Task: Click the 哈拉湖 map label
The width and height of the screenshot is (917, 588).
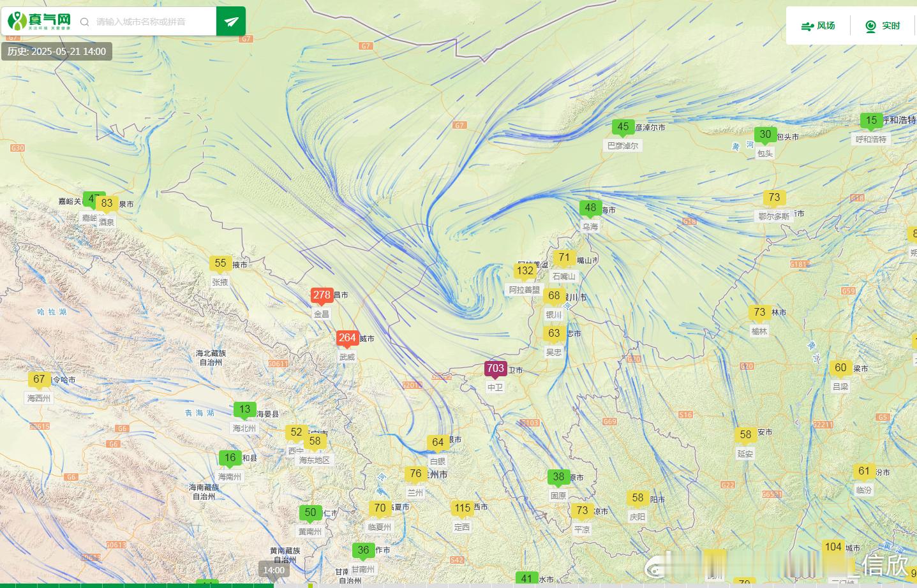Action: pos(53,312)
